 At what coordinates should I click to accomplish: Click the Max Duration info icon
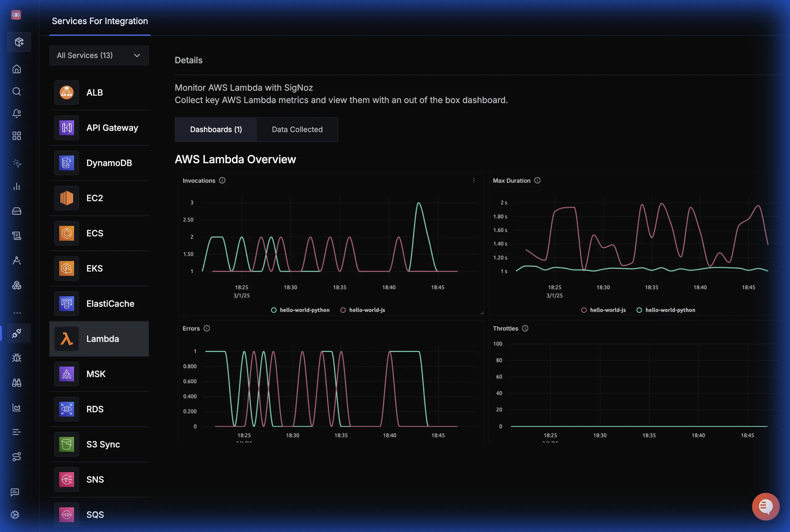coord(537,181)
